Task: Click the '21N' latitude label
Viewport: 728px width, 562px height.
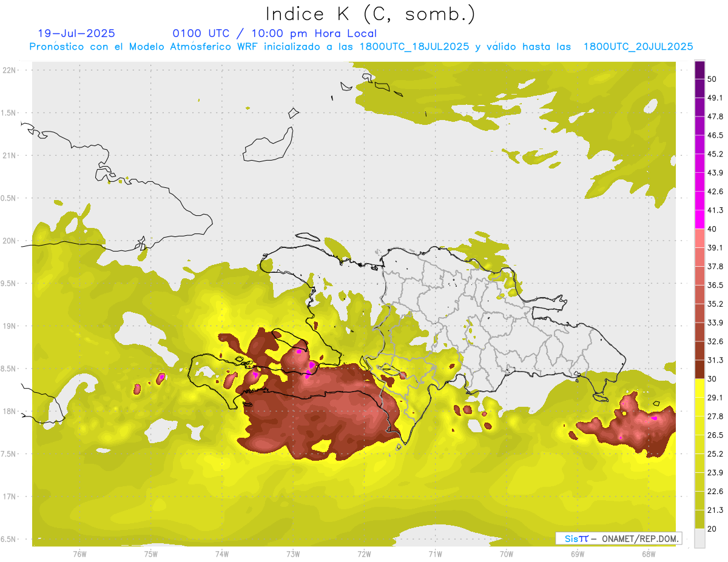Action: (10, 155)
